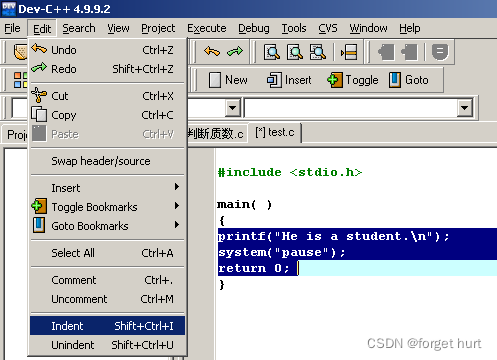Open the Debug menu
Viewport: 497px width, 360px height.
point(254,28)
